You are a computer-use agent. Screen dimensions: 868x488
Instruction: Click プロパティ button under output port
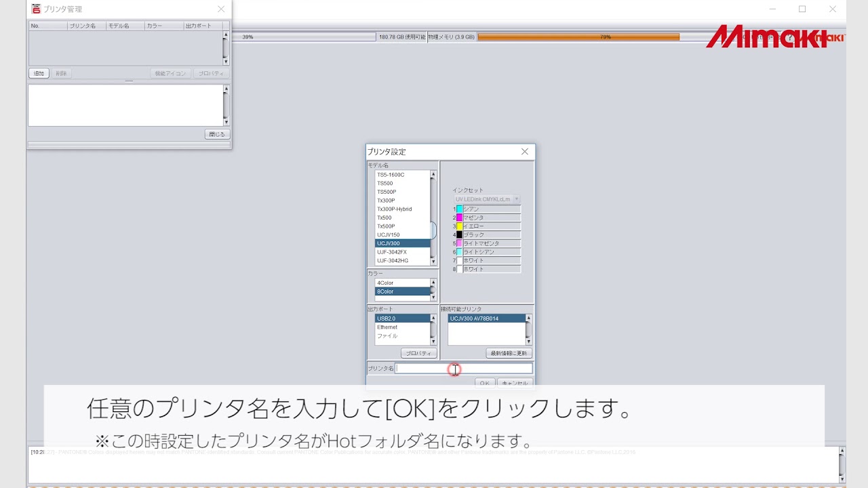418,353
